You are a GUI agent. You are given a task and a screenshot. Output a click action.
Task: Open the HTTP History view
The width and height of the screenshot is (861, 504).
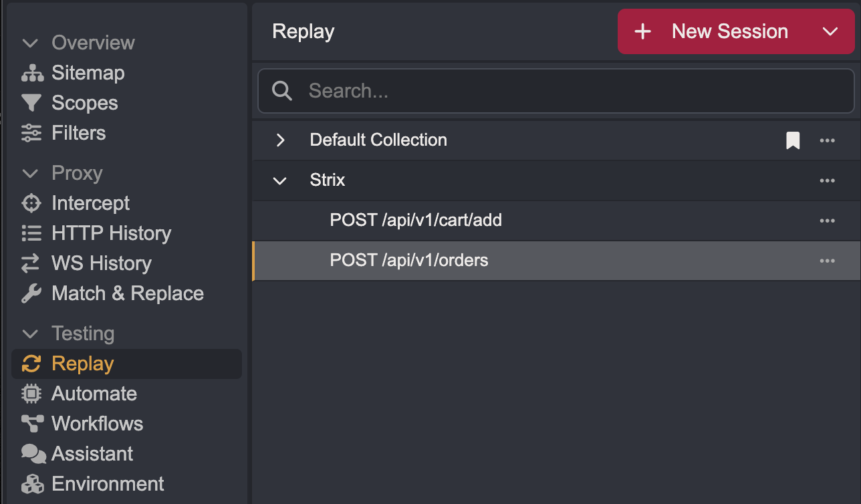click(x=112, y=233)
